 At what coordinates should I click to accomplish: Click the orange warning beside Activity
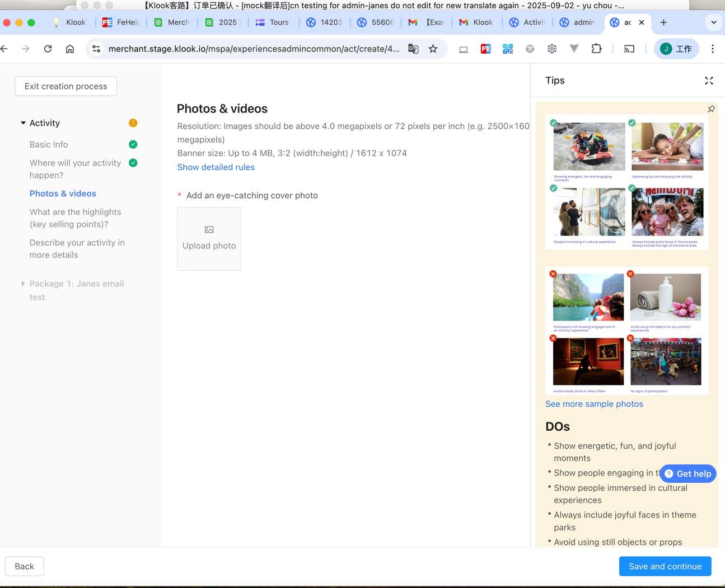click(x=133, y=123)
